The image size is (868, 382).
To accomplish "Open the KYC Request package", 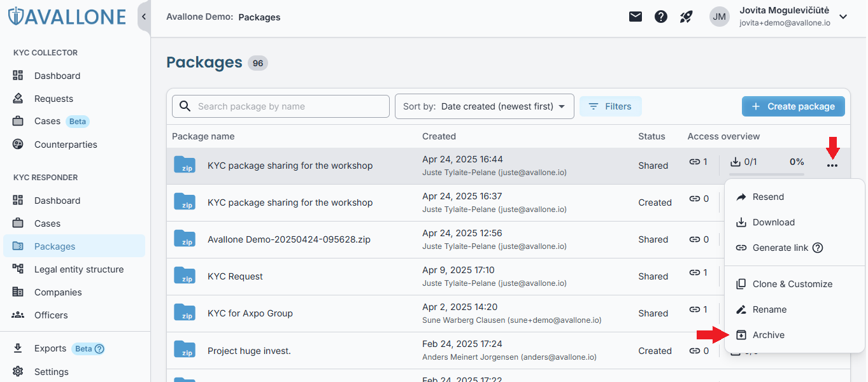I will coord(235,276).
